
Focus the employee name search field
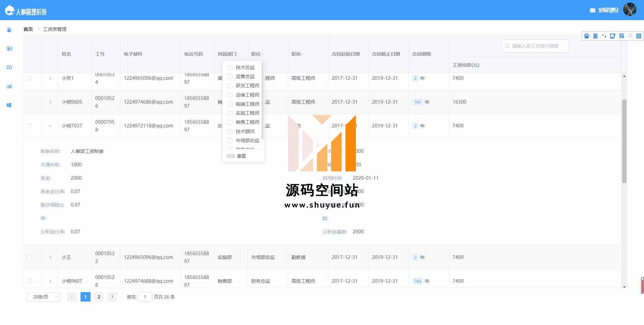[535, 46]
